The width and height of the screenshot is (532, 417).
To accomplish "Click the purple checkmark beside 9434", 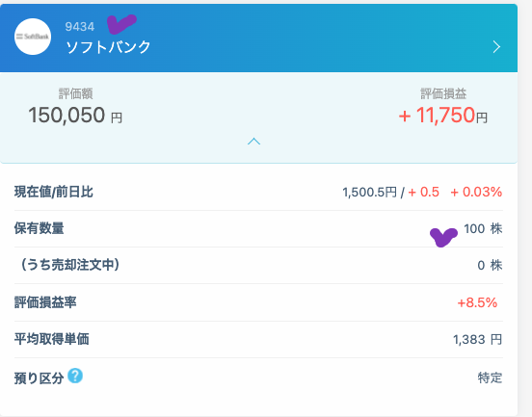I will tap(121, 24).
